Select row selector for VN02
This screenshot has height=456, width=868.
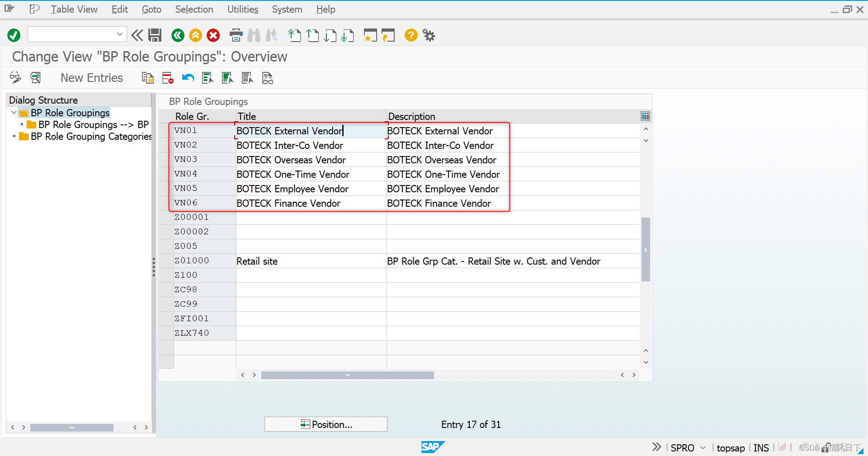pos(166,145)
